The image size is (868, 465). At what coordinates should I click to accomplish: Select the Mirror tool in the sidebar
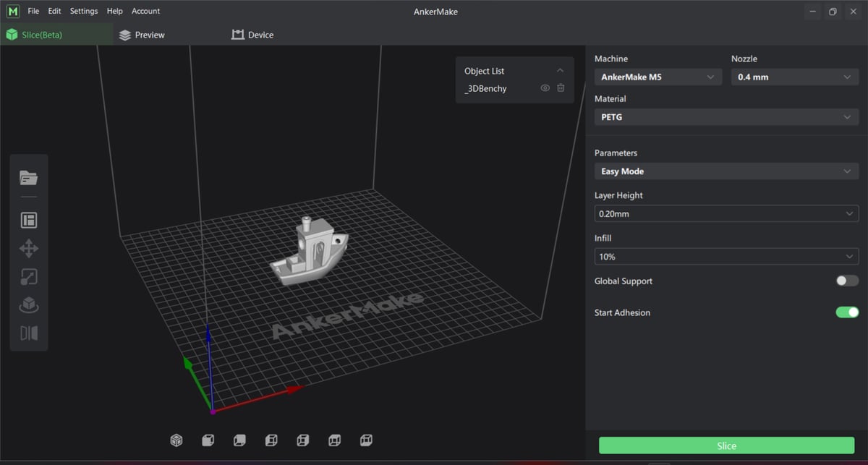(x=29, y=333)
